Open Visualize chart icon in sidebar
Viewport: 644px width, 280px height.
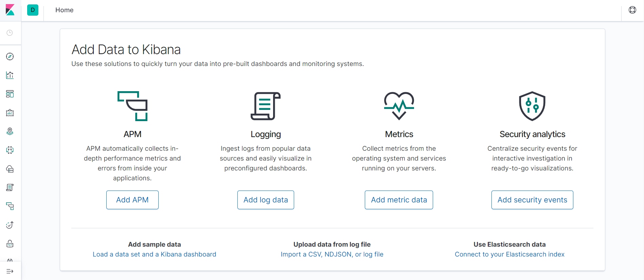(10, 75)
